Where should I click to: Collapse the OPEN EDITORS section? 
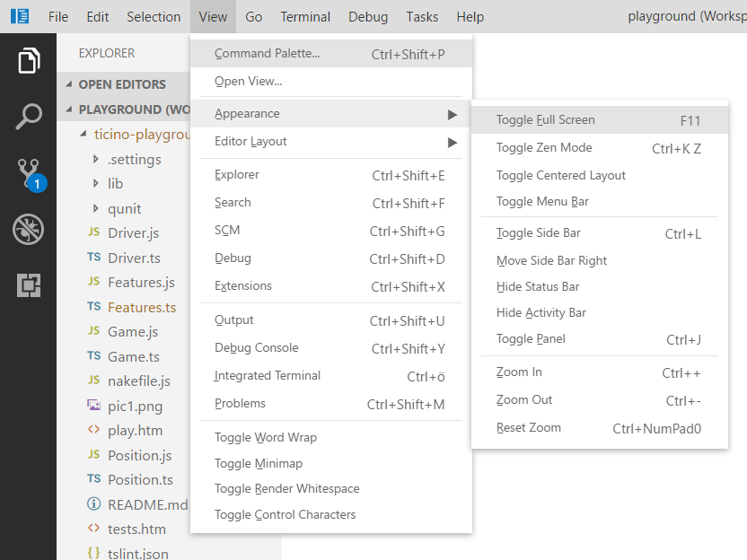(x=69, y=84)
